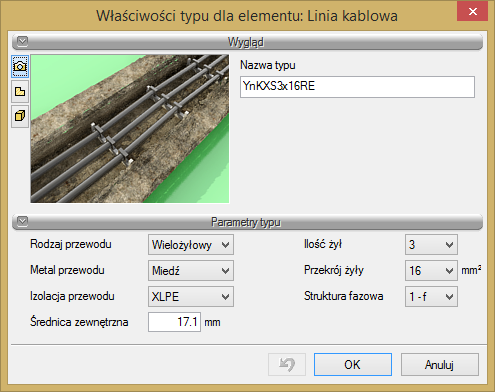
Task: Collapse the Wygląd section
Action: (22, 41)
